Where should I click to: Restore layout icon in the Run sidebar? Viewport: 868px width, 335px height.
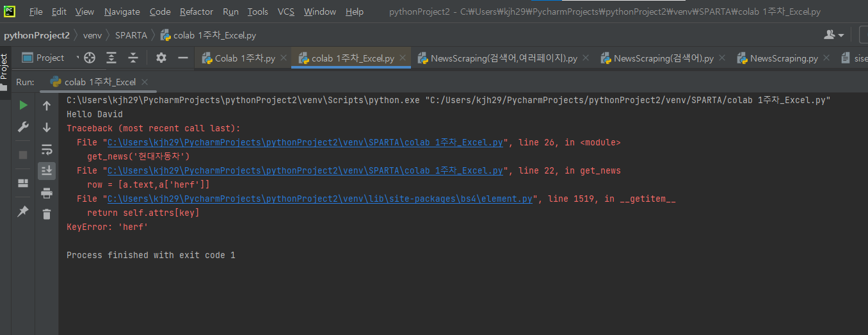coord(23,183)
